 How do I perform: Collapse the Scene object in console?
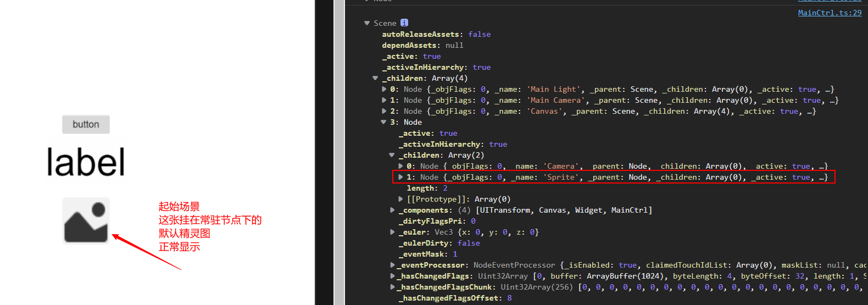coord(367,23)
